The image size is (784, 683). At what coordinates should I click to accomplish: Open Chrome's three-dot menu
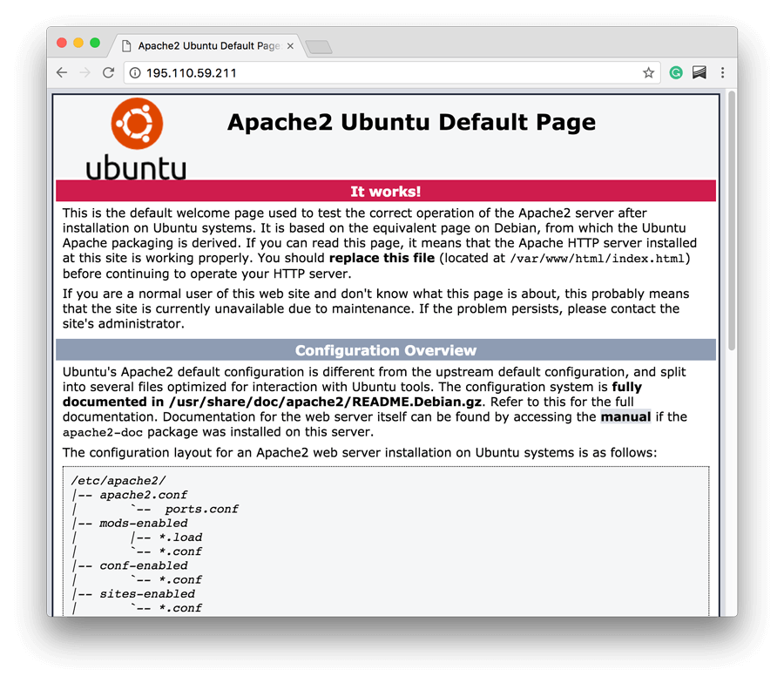point(722,73)
